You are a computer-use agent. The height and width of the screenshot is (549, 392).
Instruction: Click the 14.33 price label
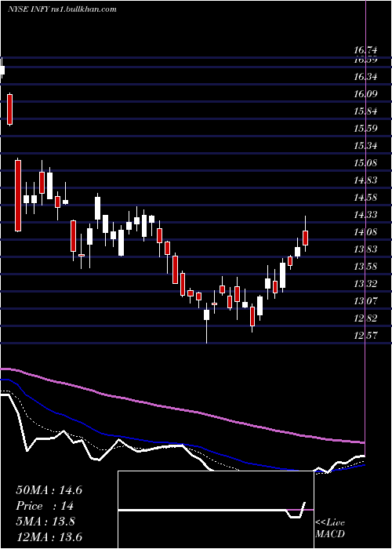click(x=366, y=214)
